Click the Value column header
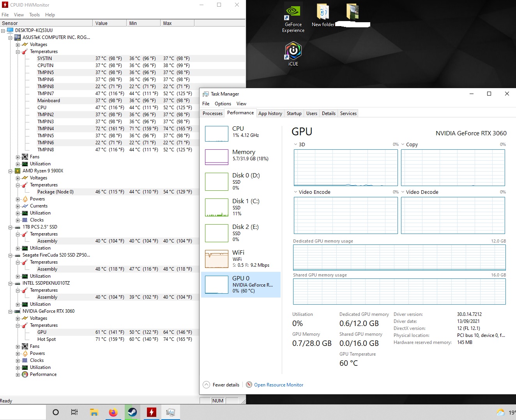 110,23
